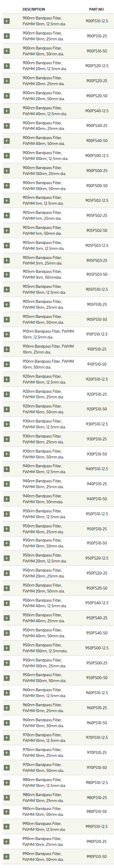114x868 pixels.
Task: Open plus icon next to 990FS10-25
Action: pos(6,842)
